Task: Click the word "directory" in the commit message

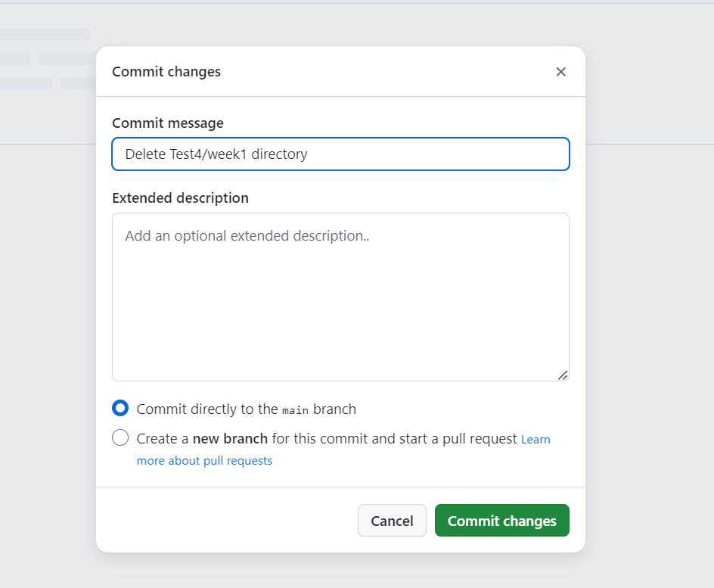Action: [x=280, y=154]
